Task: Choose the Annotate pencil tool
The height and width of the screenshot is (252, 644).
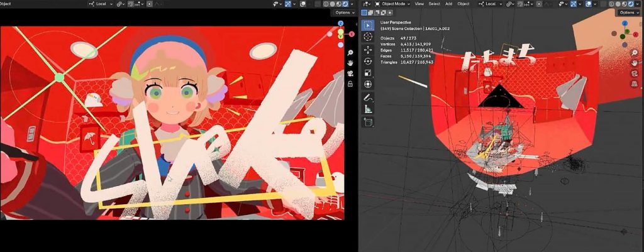Action: tap(368, 98)
